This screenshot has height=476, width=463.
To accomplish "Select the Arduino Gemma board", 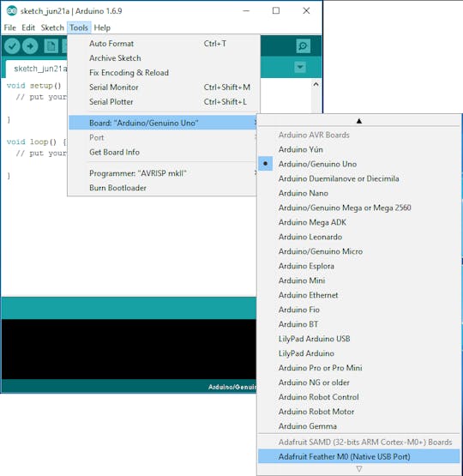I will tap(359, 426).
